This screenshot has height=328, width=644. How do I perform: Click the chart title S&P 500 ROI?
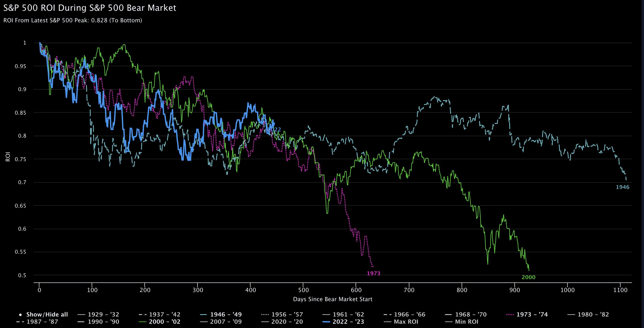click(90, 8)
